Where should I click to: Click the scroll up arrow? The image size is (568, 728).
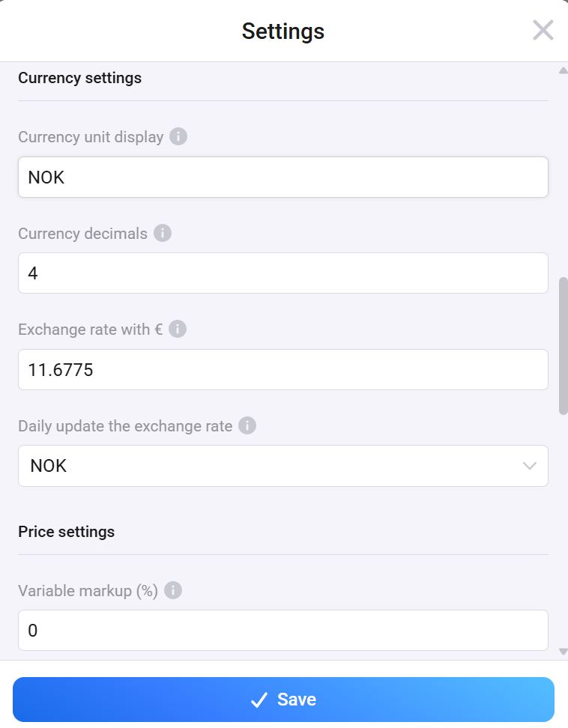[564, 71]
